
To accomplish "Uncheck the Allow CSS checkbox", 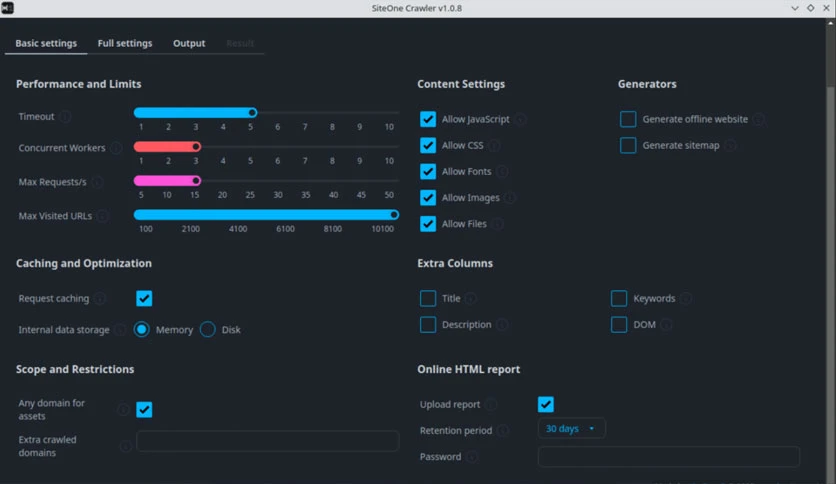I will [x=428, y=145].
